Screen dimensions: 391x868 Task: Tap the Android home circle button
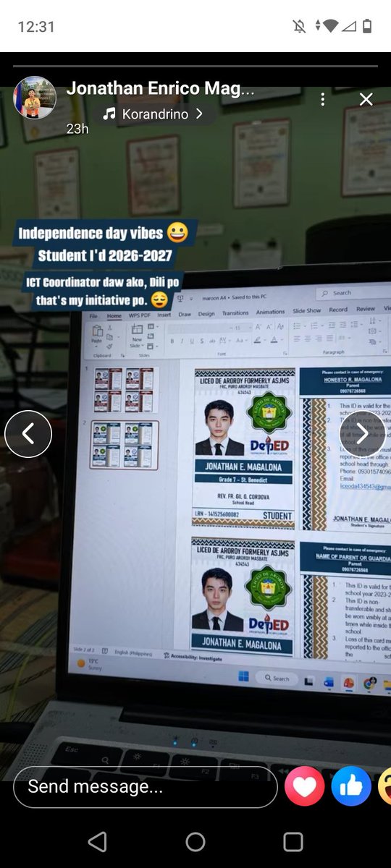(x=195, y=842)
